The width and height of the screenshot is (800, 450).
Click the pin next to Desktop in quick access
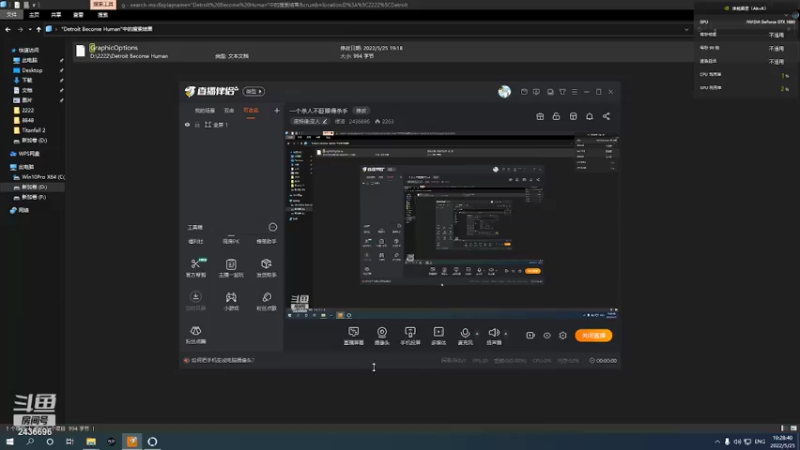click(x=61, y=70)
